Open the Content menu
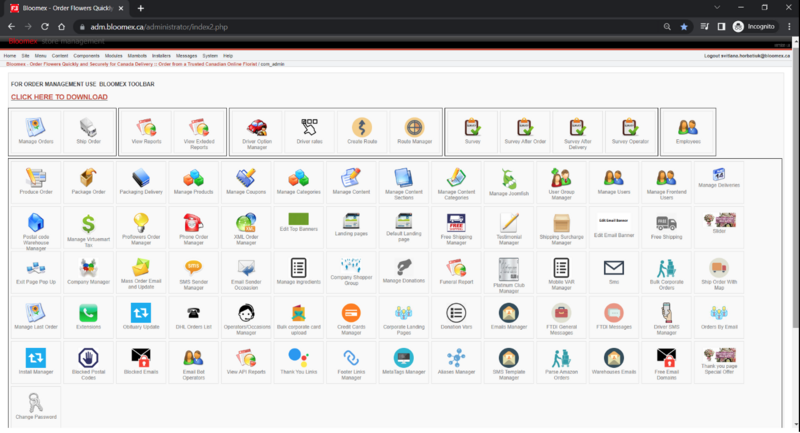Image resolution: width=800 pixels, height=433 pixels. click(60, 56)
